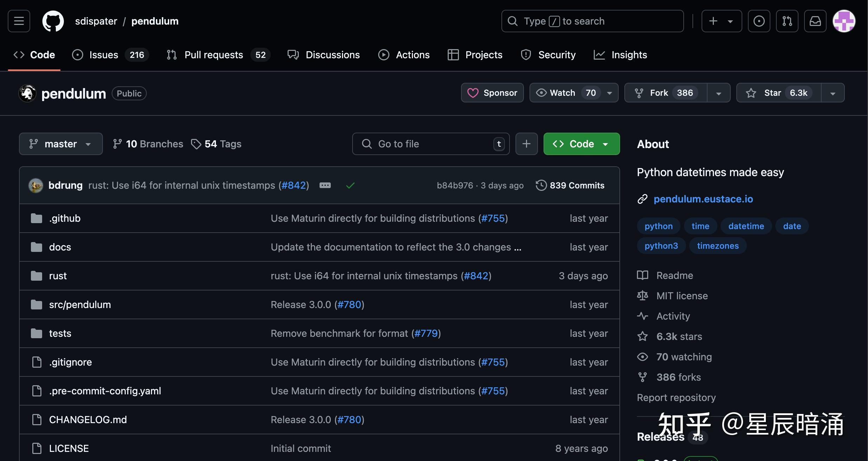Click the green check status icon
The height and width of the screenshot is (461, 868).
350,185
